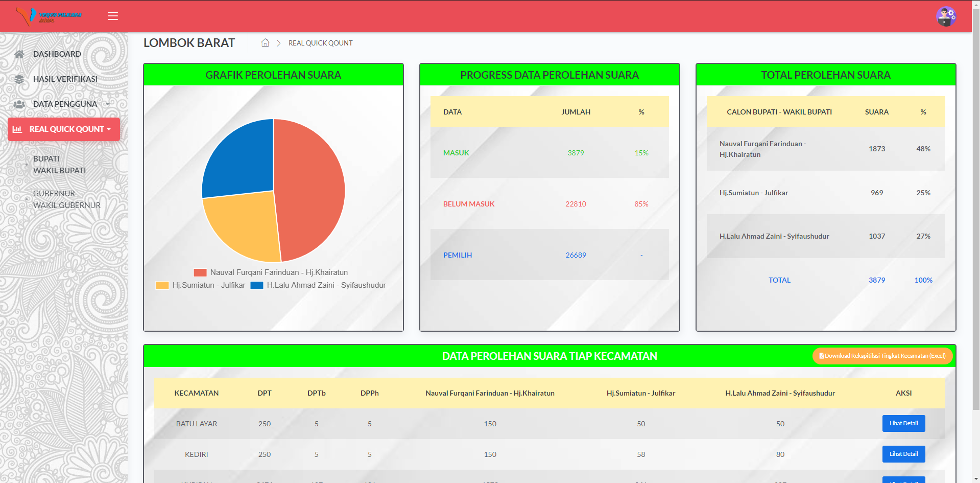This screenshot has width=980, height=483.
Task: Toggle the Hj.Sumiatun - Julfikar legend entry
Action: [201, 285]
